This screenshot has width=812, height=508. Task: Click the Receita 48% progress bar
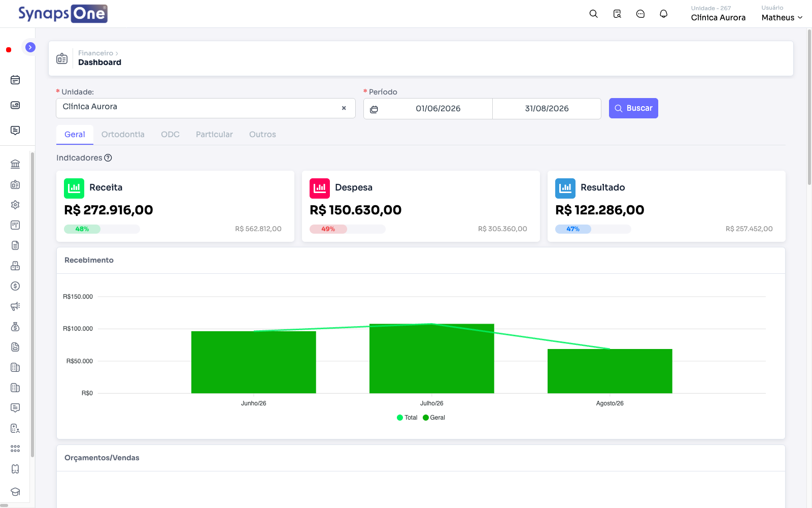point(102,229)
